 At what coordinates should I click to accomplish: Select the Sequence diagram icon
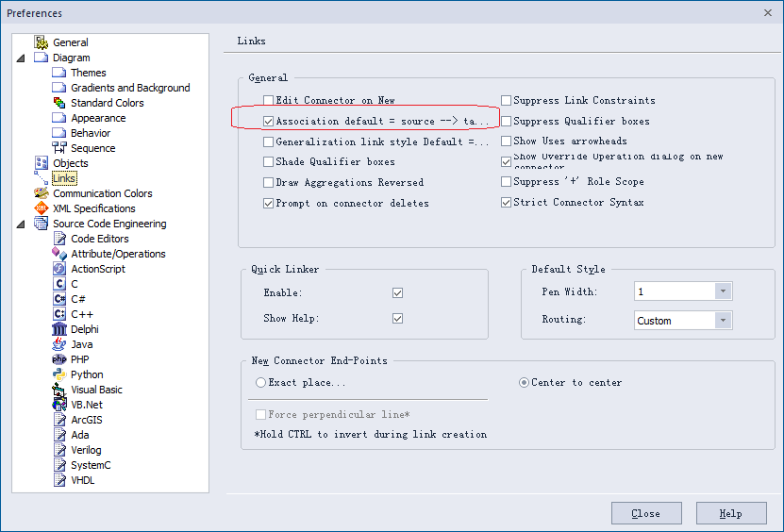tap(59, 147)
